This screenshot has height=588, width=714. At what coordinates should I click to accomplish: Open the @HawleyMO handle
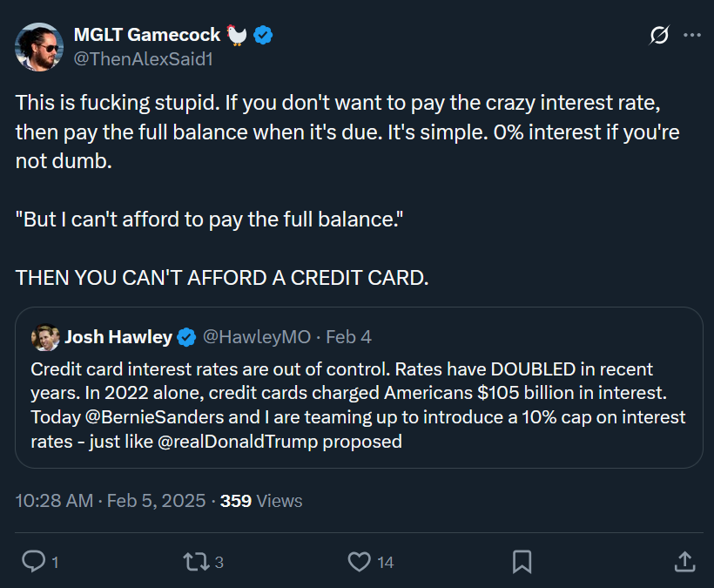257,337
